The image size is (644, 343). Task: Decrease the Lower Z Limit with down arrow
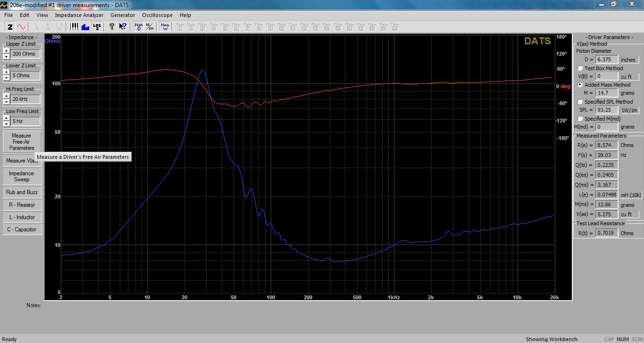point(6,78)
